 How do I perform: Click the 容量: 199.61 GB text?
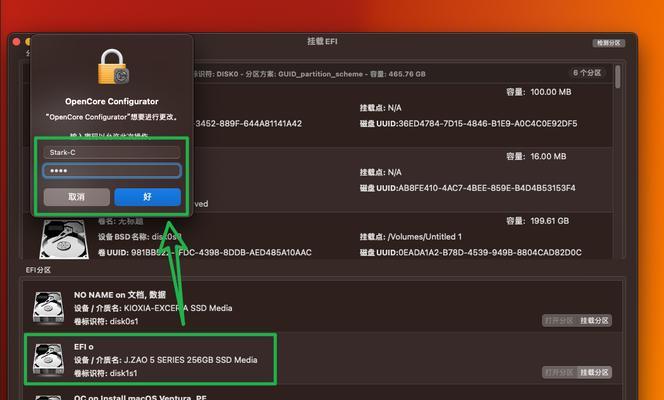click(538, 221)
